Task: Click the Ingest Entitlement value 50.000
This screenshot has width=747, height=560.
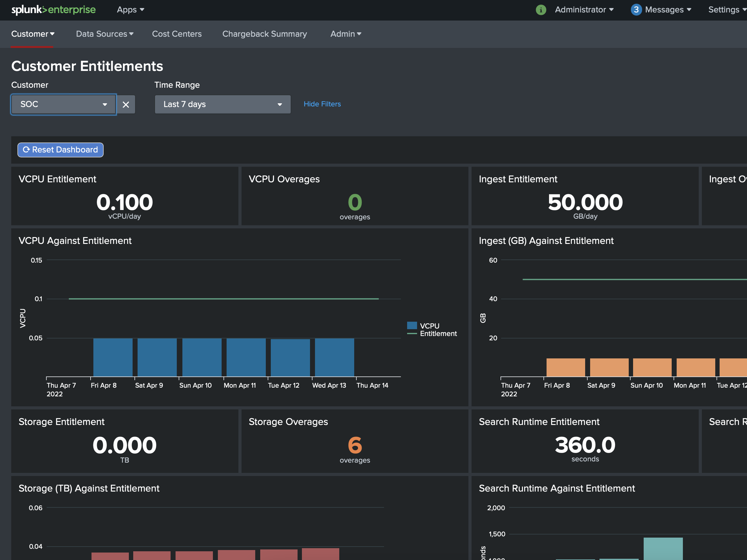Action: click(585, 202)
